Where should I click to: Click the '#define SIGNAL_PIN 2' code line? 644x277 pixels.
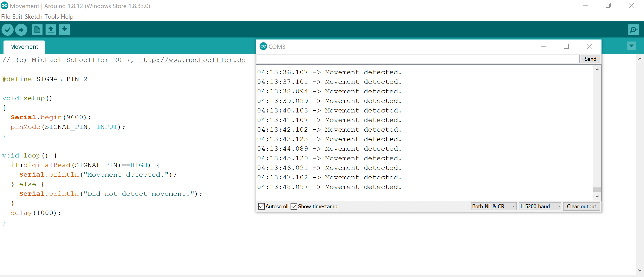coord(45,79)
